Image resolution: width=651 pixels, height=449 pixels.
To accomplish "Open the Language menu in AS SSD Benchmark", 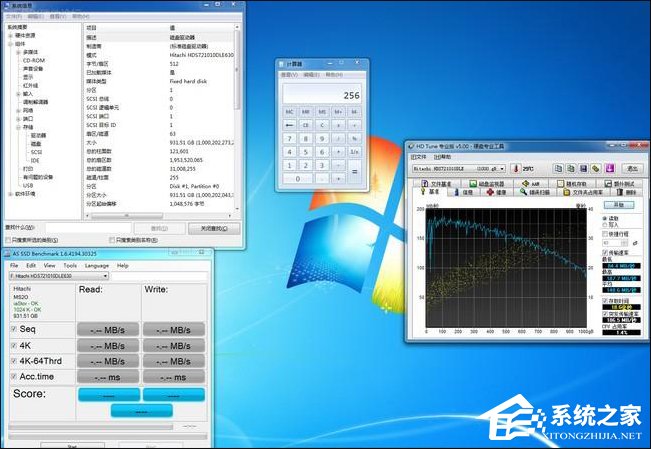I will coord(97,265).
